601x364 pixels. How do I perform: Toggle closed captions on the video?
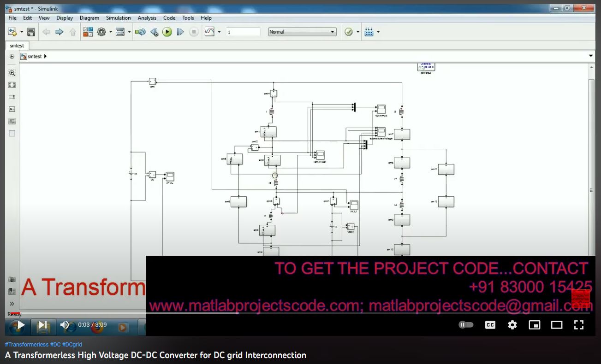click(490, 325)
